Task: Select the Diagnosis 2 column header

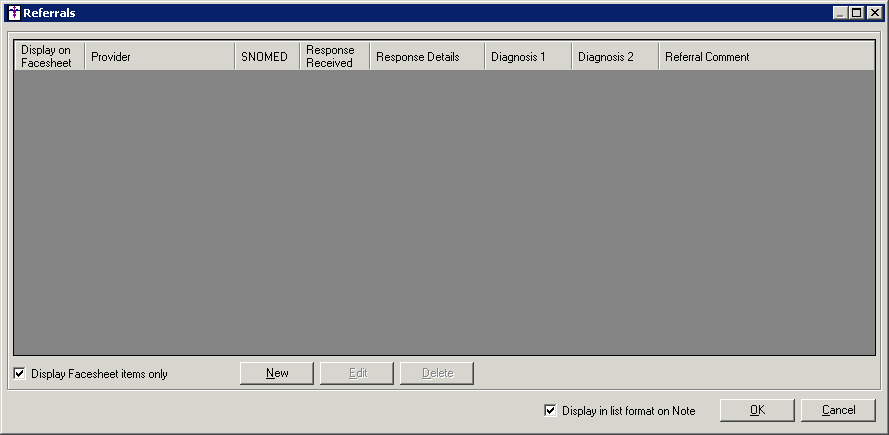Action: click(x=614, y=57)
